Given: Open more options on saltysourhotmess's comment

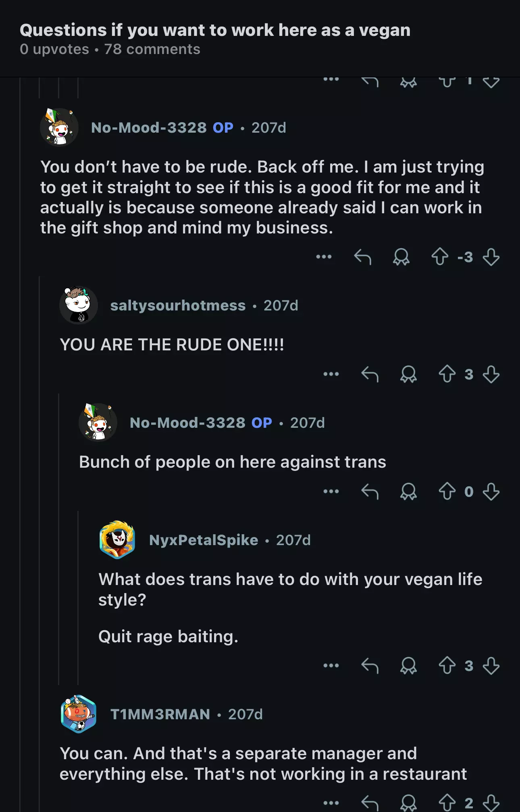Looking at the screenshot, I should [331, 374].
